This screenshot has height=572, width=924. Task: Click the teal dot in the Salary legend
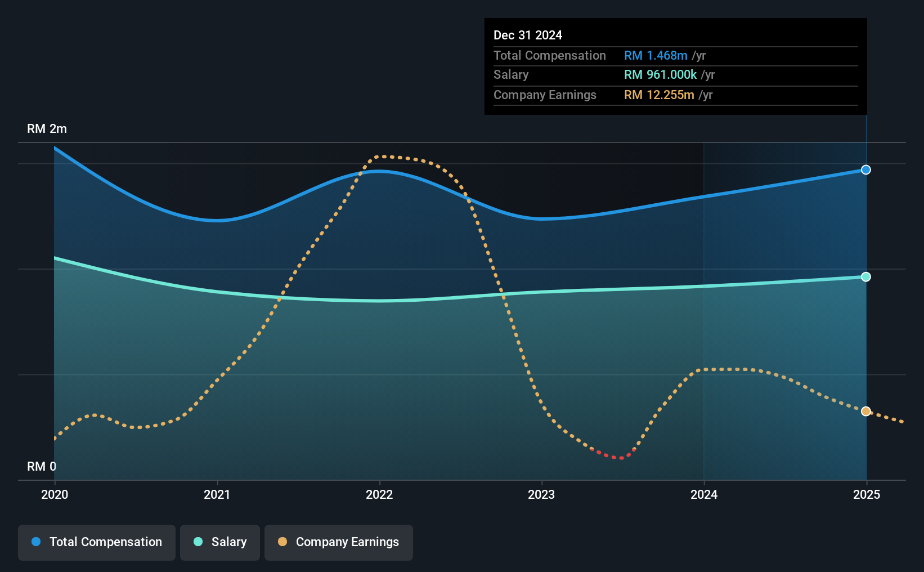pyautogui.click(x=198, y=542)
